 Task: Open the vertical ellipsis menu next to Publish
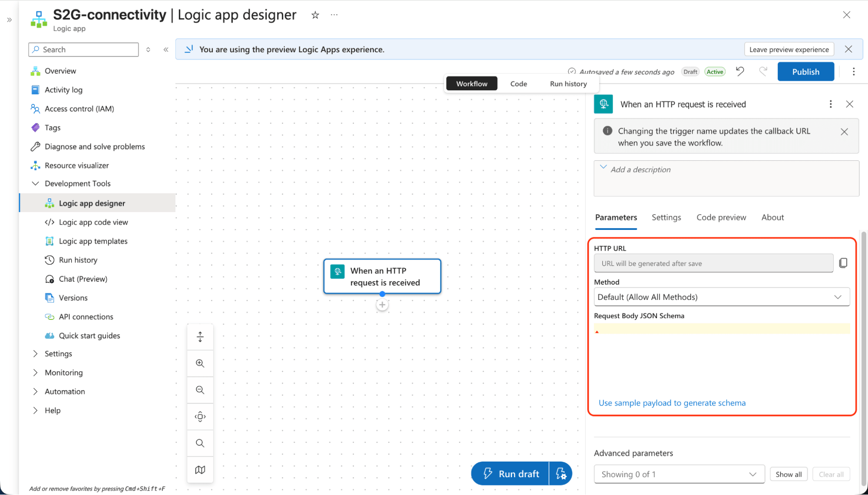click(x=853, y=72)
